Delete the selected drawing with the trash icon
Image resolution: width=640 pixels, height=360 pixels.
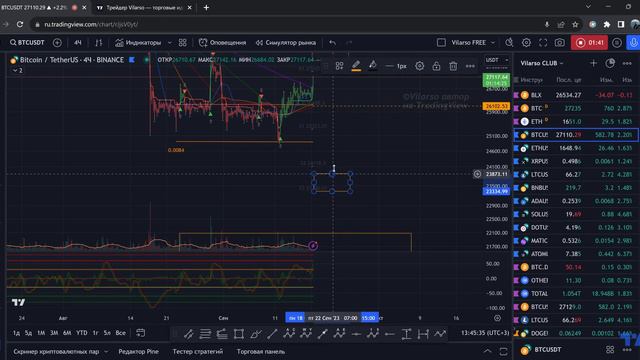(453, 66)
